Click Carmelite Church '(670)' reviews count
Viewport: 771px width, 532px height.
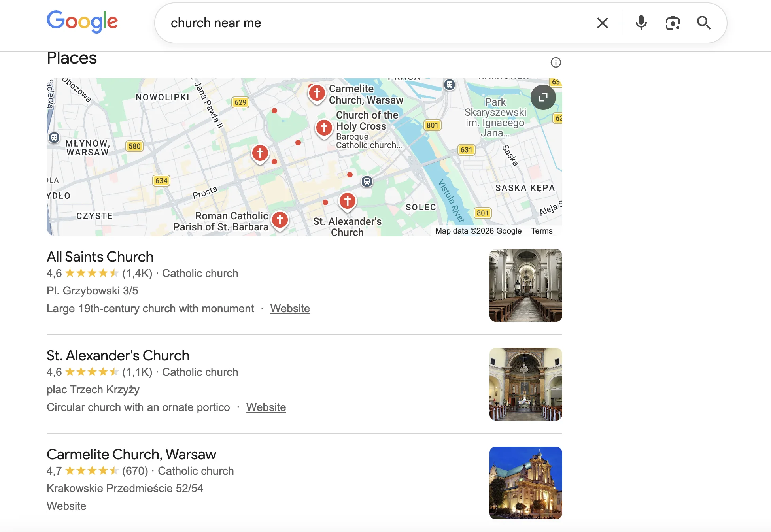[135, 471]
